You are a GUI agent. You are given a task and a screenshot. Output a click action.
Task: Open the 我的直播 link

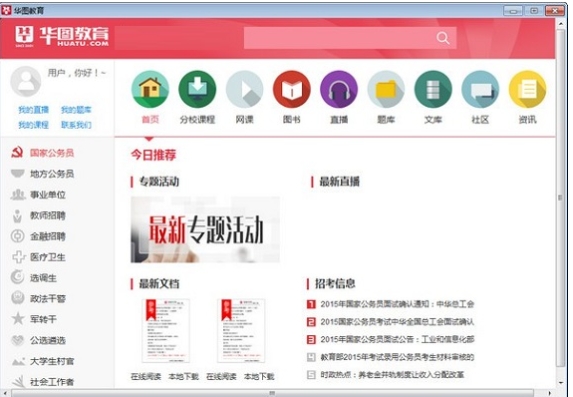(x=34, y=110)
